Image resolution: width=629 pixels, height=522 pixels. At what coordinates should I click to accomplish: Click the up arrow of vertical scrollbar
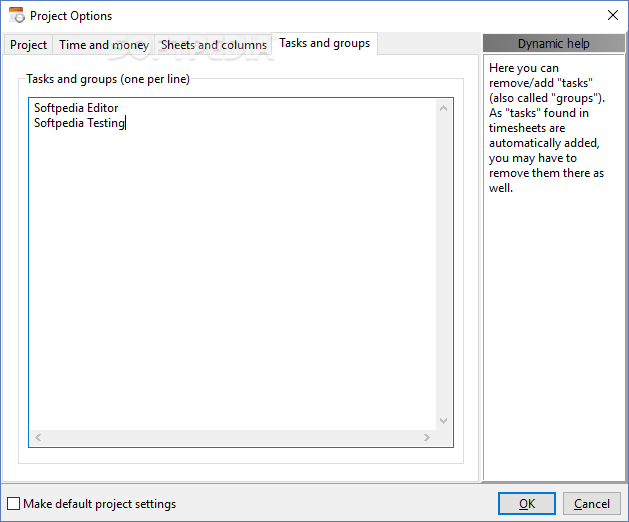click(443, 108)
